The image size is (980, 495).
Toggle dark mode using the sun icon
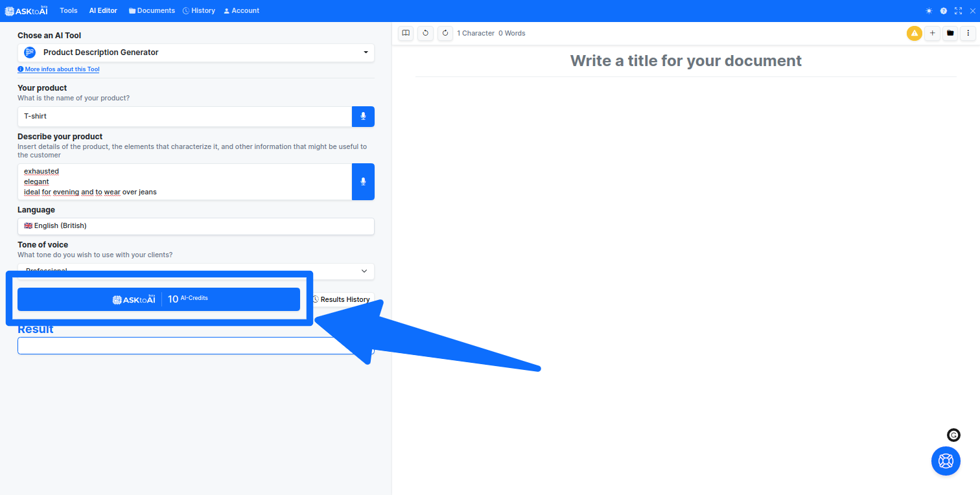928,10
